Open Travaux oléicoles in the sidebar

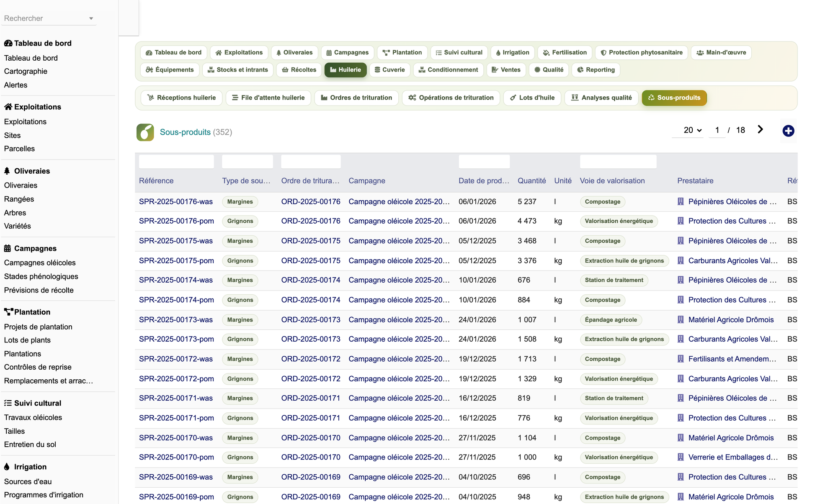tap(33, 417)
